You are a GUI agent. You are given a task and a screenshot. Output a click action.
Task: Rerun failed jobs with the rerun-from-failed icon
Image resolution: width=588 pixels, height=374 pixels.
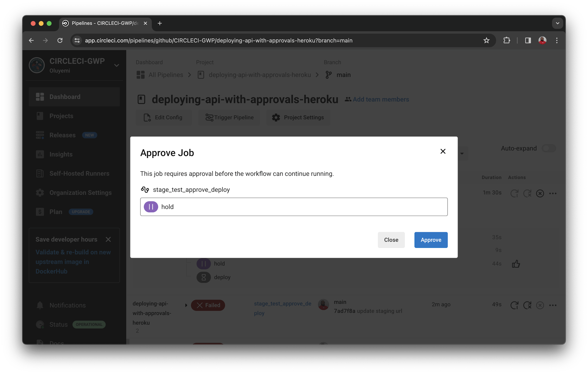[x=527, y=193]
